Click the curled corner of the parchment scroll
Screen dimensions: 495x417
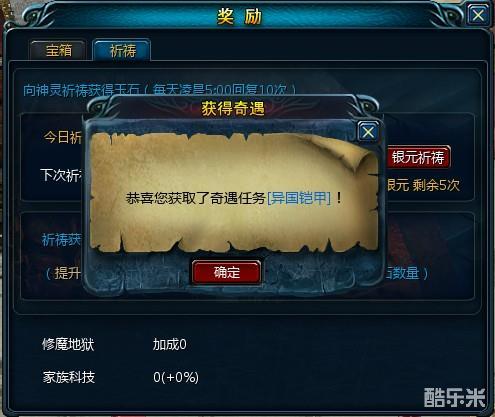353,153
